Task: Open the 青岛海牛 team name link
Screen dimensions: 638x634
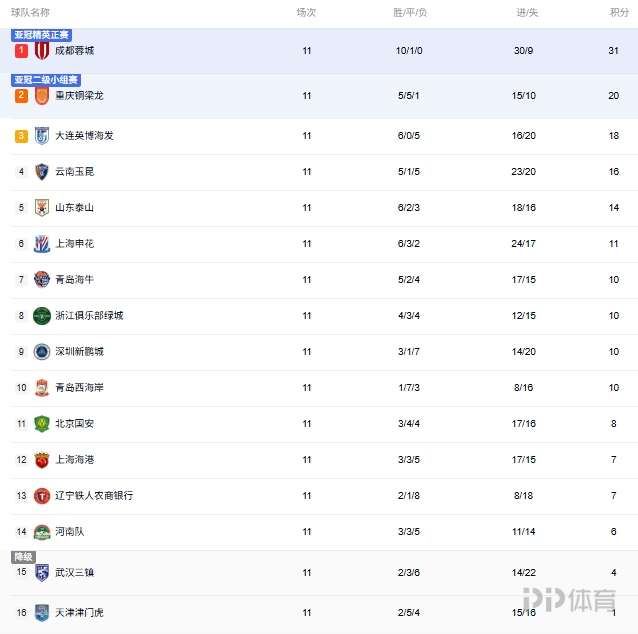Action: coord(74,280)
